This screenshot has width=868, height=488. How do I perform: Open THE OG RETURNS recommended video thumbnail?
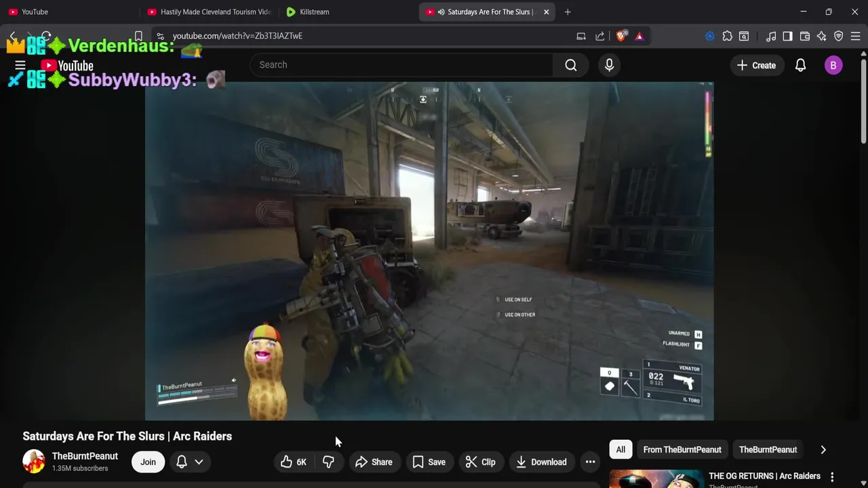coord(656,479)
